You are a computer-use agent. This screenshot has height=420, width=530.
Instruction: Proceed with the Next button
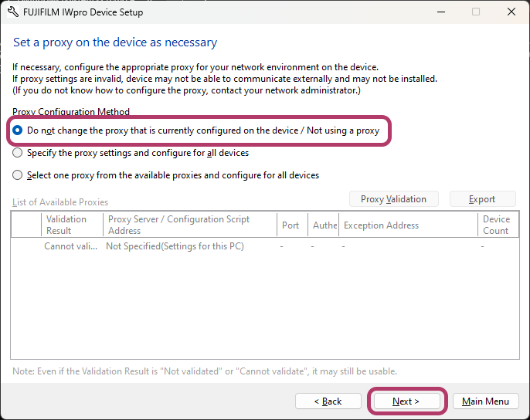[406, 401]
